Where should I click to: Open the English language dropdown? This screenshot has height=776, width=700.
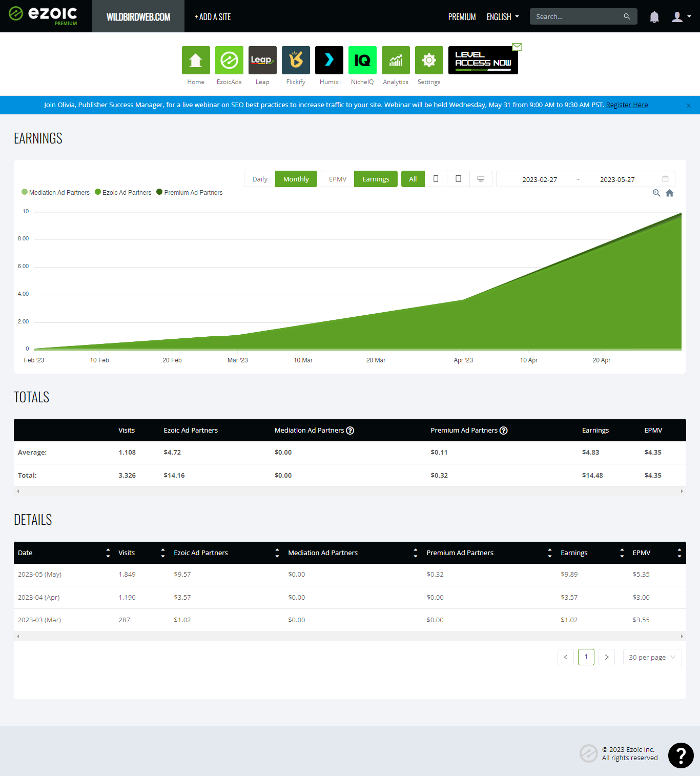[503, 17]
